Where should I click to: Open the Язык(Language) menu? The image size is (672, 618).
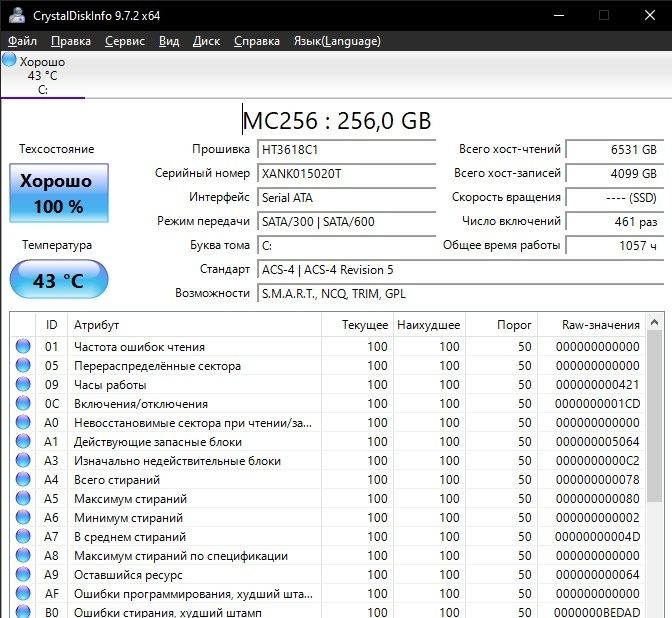(337, 41)
